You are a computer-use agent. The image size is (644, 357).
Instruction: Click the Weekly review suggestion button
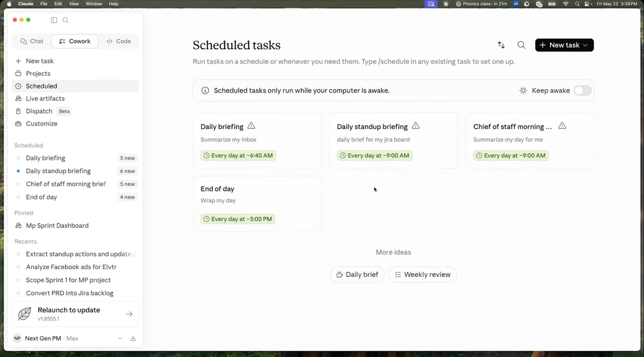coord(422,275)
